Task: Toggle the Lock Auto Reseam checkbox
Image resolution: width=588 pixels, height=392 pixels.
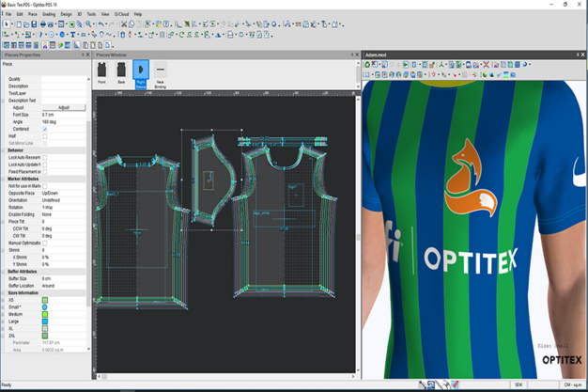Action: tap(44, 157)
